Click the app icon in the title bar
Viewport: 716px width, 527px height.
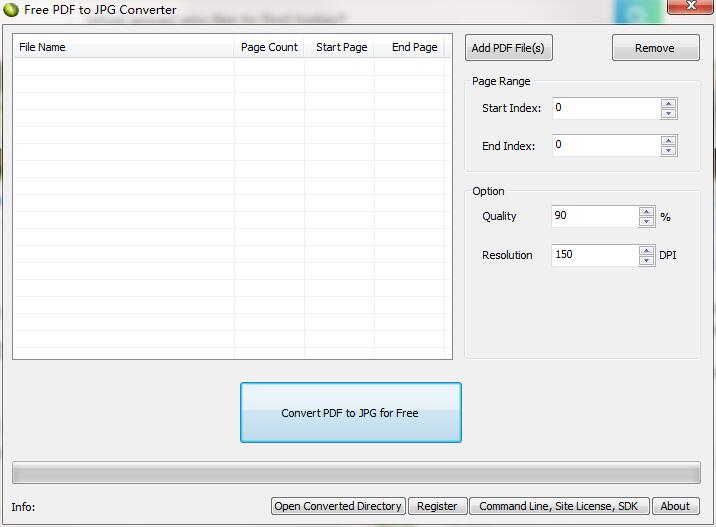click(x=11, y=10)
